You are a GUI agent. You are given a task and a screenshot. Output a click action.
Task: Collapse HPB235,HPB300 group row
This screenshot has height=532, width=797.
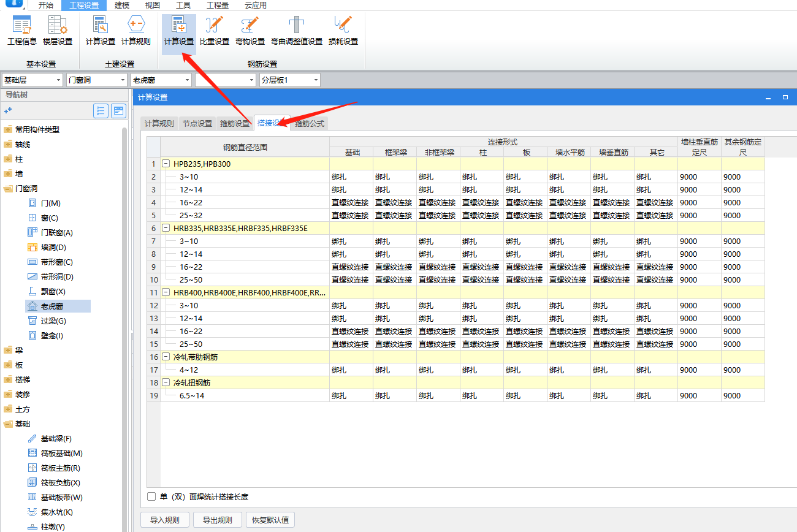coord(166,164)
